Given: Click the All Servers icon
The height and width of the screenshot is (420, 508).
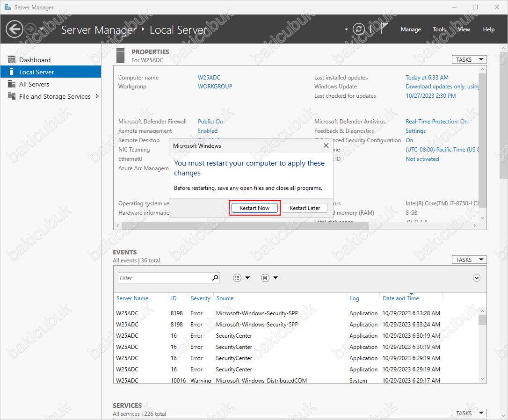Looking at the screenshot, I should pyautogui.click(x=12, y=84).
